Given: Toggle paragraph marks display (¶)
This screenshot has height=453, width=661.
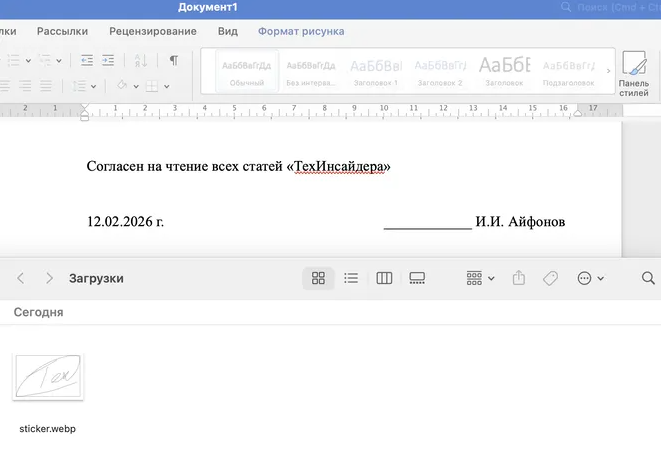Looking at the screenshot, I should pos(173,60).
